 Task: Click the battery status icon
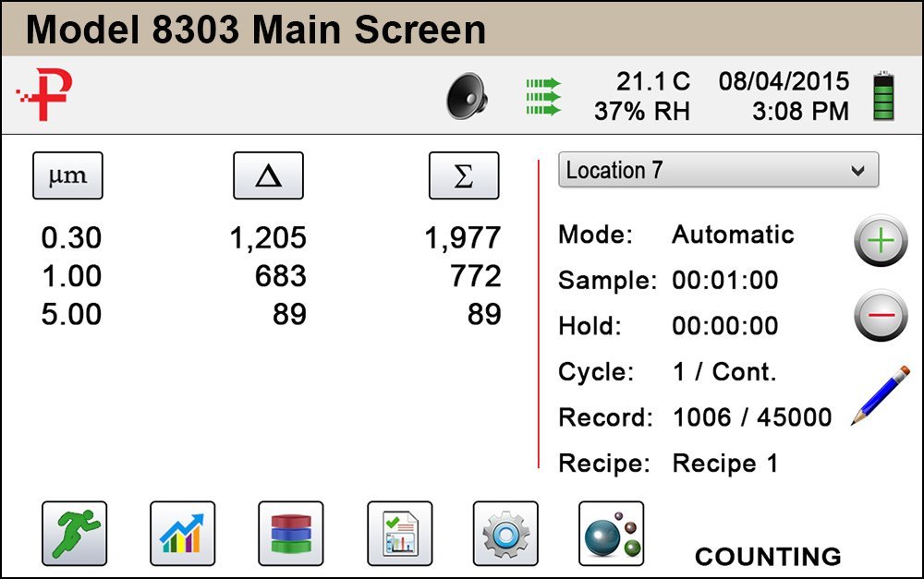point(884,96)
